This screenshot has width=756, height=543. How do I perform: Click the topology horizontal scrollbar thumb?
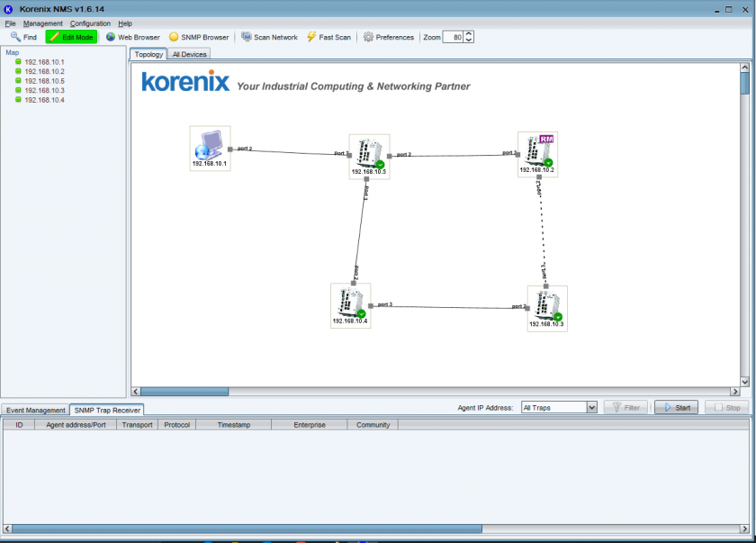click(x=184, y=392)
